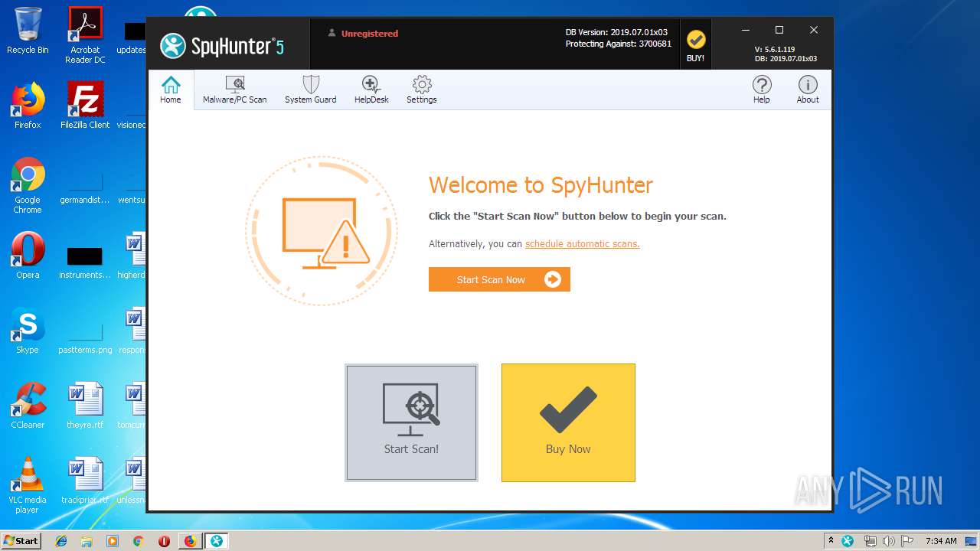Select the theyre.rtf desktop file
The height and width of the screenshot is (551, 980).
click(x=85, y=406)
